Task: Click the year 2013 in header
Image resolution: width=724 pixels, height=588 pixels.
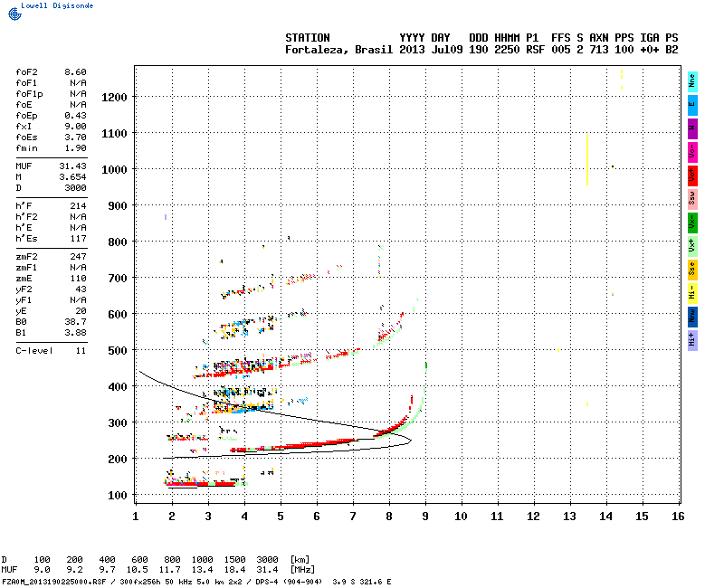Action: pos(412,50)
